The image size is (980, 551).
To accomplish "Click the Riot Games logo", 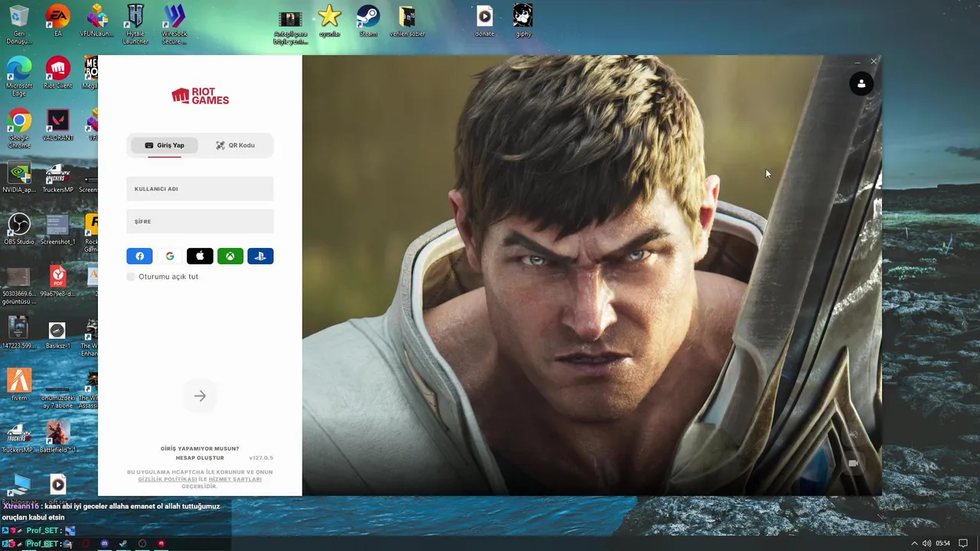I will click(200, 96).
